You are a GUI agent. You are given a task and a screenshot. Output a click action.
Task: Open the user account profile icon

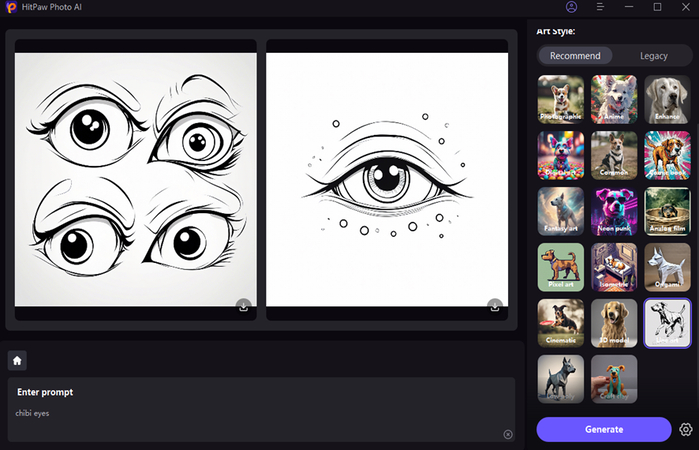pos(571,7)
